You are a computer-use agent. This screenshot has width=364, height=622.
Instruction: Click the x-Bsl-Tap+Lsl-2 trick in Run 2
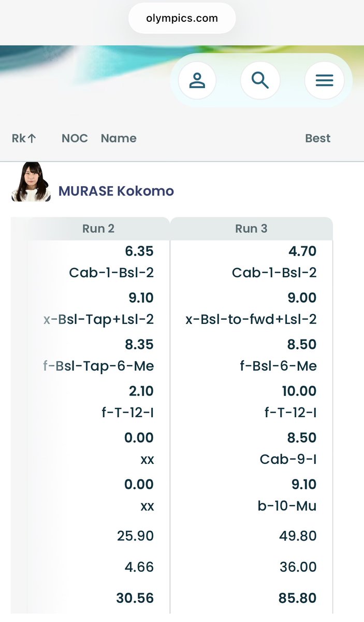(x=98, y=319)
